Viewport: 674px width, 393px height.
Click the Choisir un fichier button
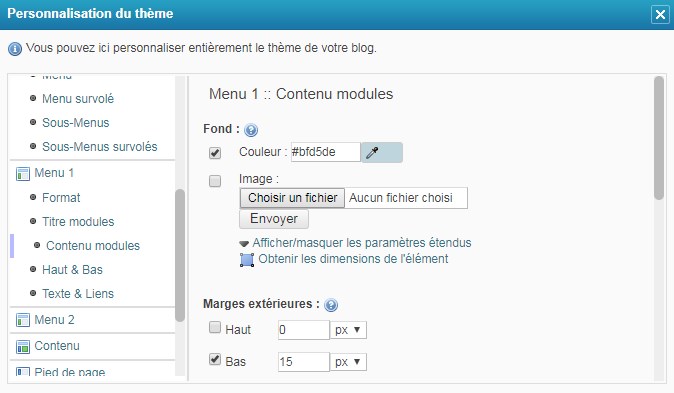coord(292,198)
